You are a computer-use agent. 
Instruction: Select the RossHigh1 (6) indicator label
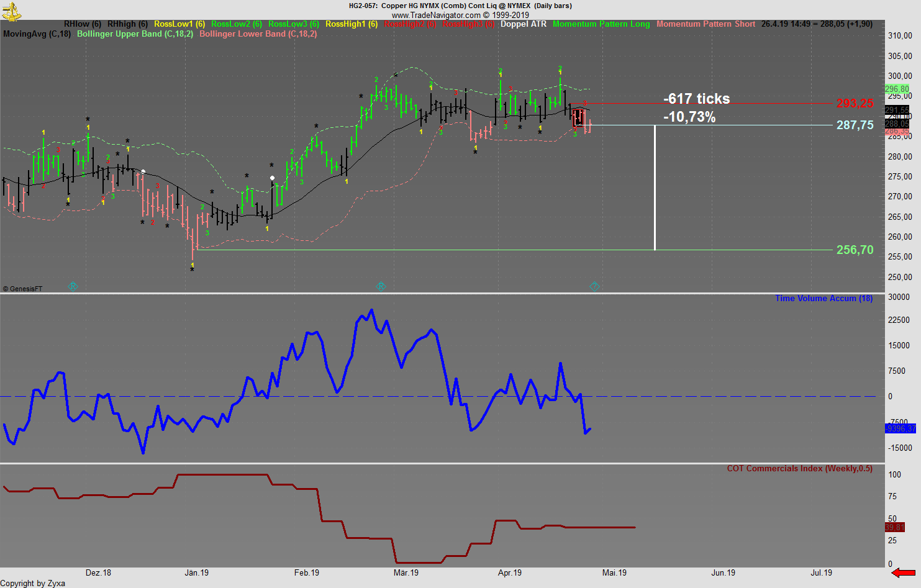pos(352,24)
